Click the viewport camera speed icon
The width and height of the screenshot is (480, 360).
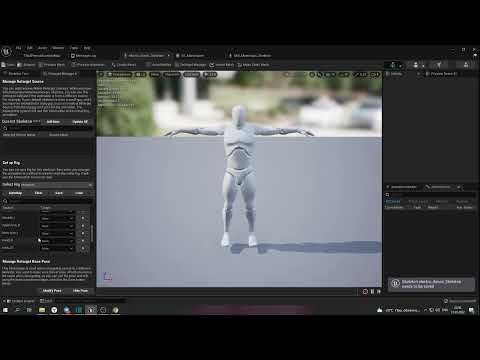tap(375, 74)
